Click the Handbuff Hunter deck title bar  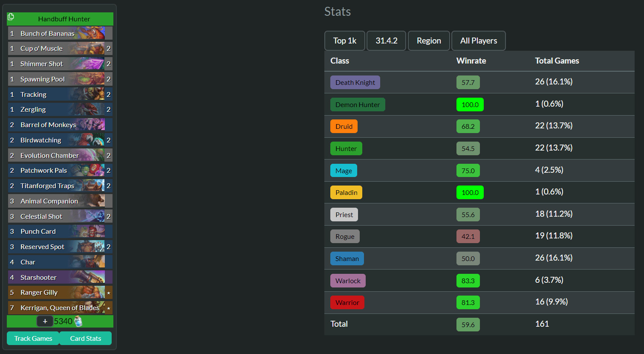coord(64,19)
